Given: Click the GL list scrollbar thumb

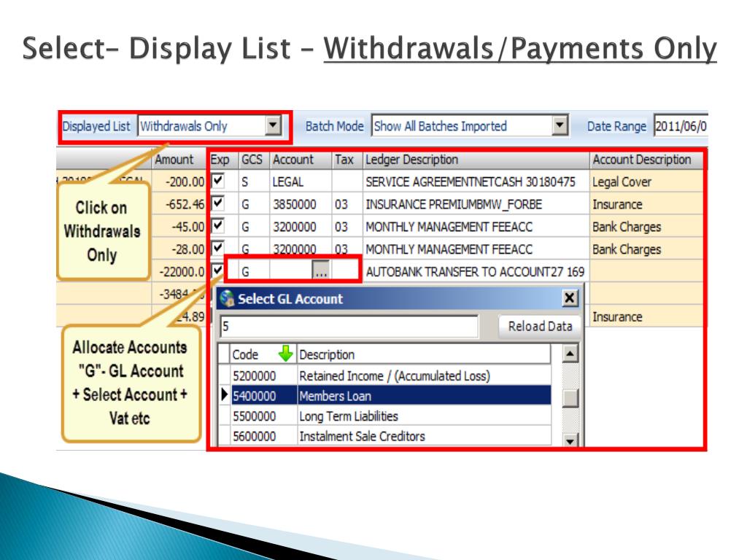Looking at the screenshot, I should (x=570, y=398).
